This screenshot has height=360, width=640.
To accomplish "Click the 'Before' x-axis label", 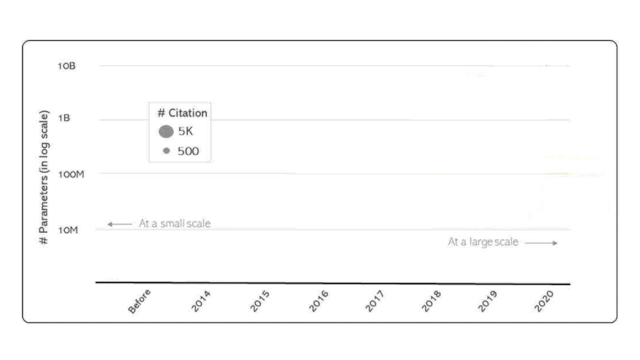I will pyautogui.click(x=139, y=301).
